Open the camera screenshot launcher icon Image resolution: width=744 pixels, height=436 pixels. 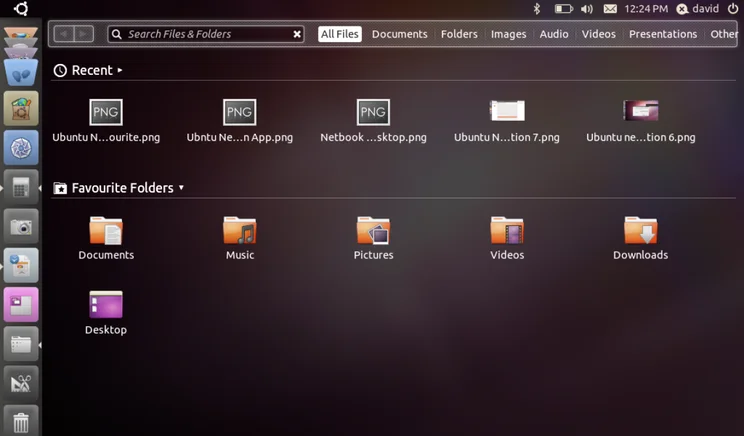(21, 226)
